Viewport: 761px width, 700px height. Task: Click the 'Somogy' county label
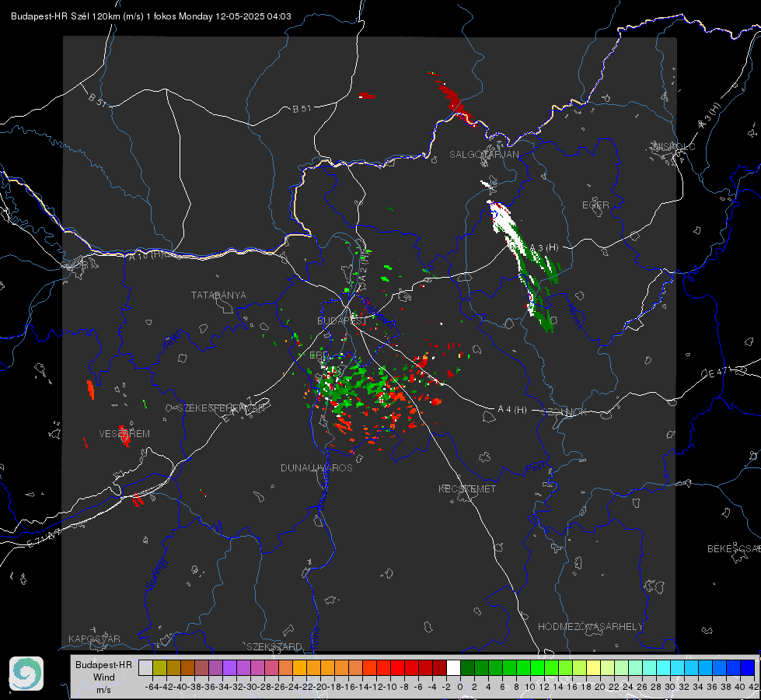point(155,574)
